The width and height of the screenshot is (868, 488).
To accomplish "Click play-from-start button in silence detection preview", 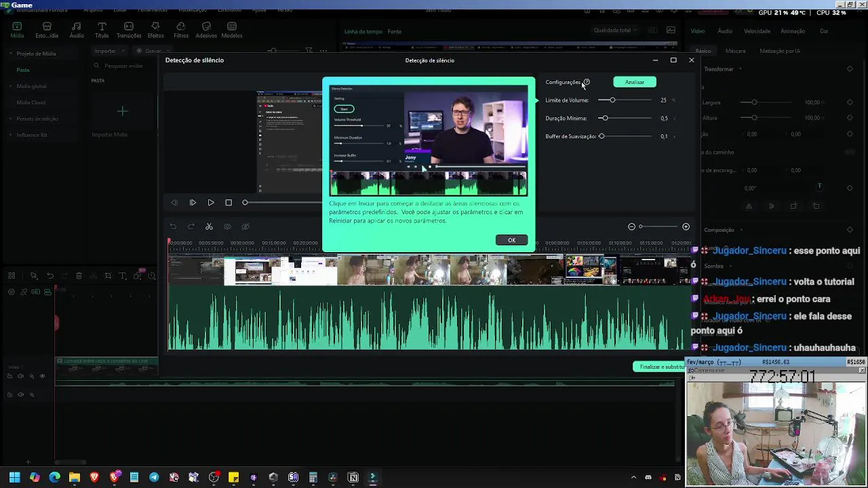I will pos(193,203).
